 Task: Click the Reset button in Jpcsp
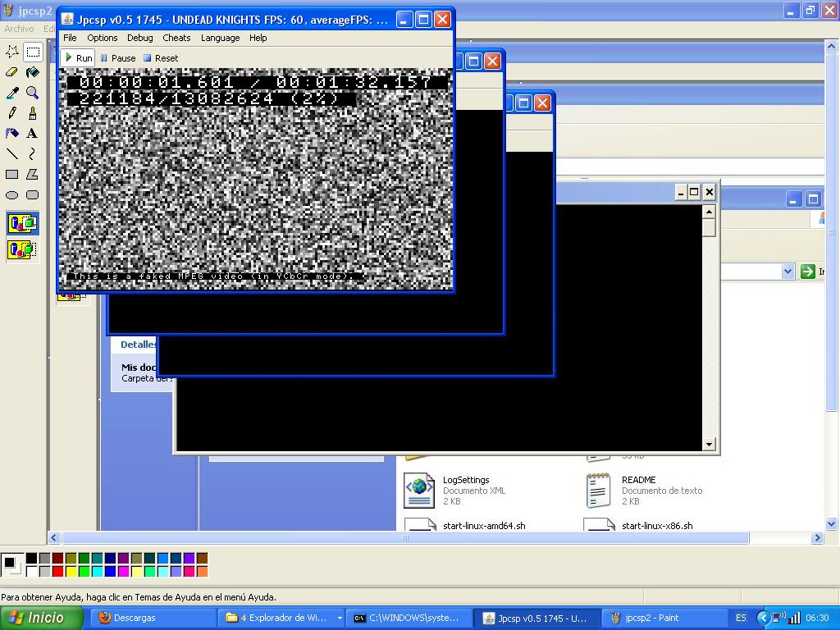tap(161, 58)
